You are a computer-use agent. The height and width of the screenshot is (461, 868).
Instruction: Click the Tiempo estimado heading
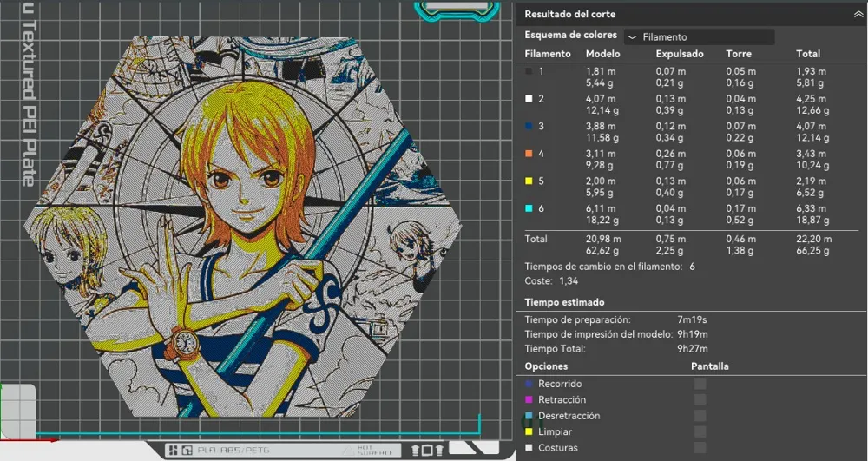pos(565,302)
